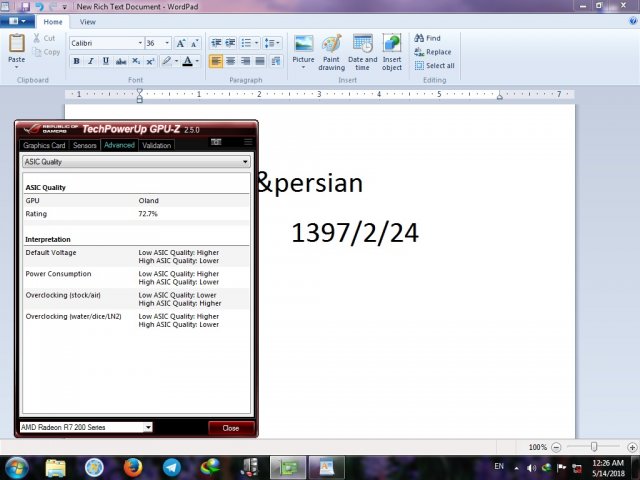This screenshot has width=640, height=480.
Task: Toggle Bold formatting
Action: coord(76,61)
